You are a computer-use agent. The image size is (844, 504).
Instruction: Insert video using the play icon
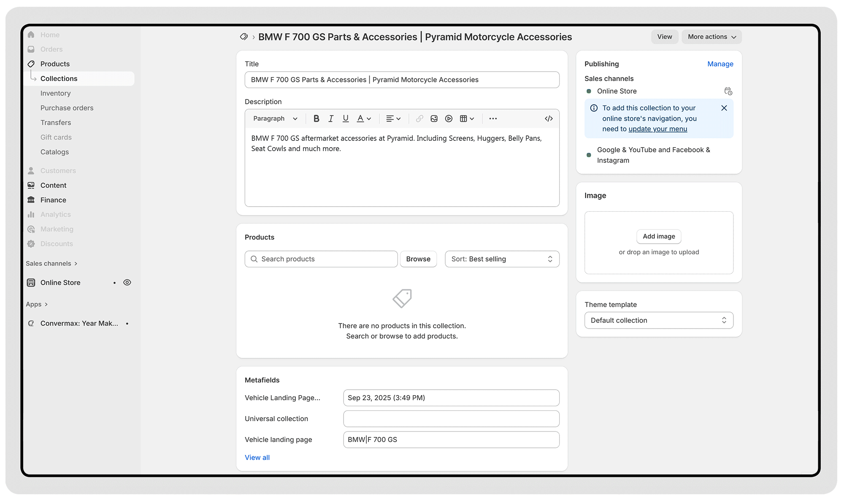pos(449,119)
